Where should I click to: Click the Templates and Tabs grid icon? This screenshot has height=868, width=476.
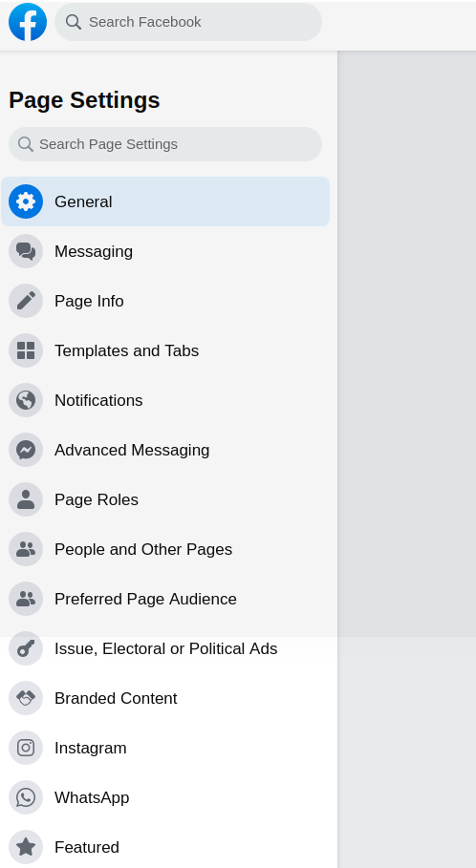26,350
